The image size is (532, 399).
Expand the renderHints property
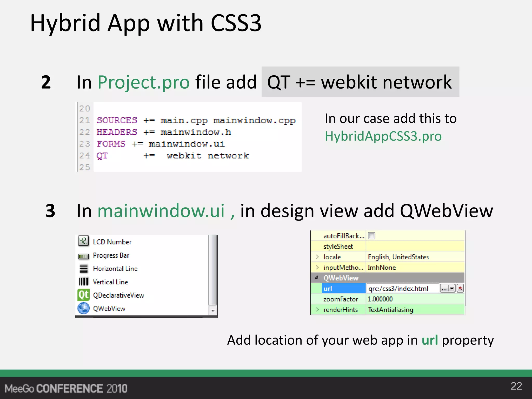(317, 309)
